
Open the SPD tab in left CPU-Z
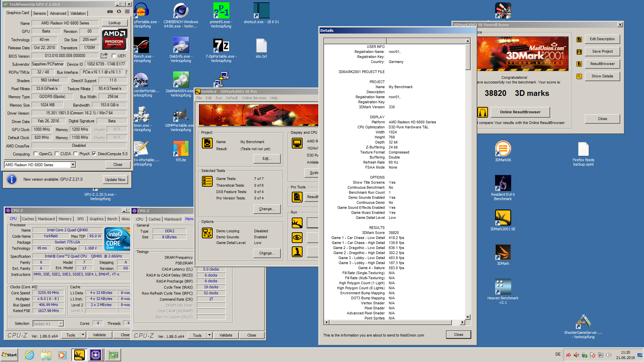tap(80, 219)
